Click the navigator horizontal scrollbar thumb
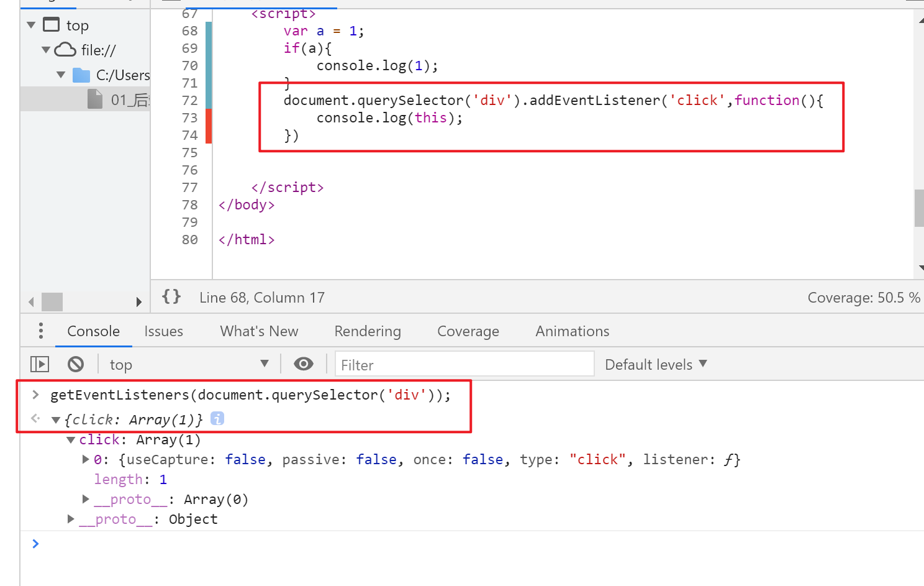 52,302
